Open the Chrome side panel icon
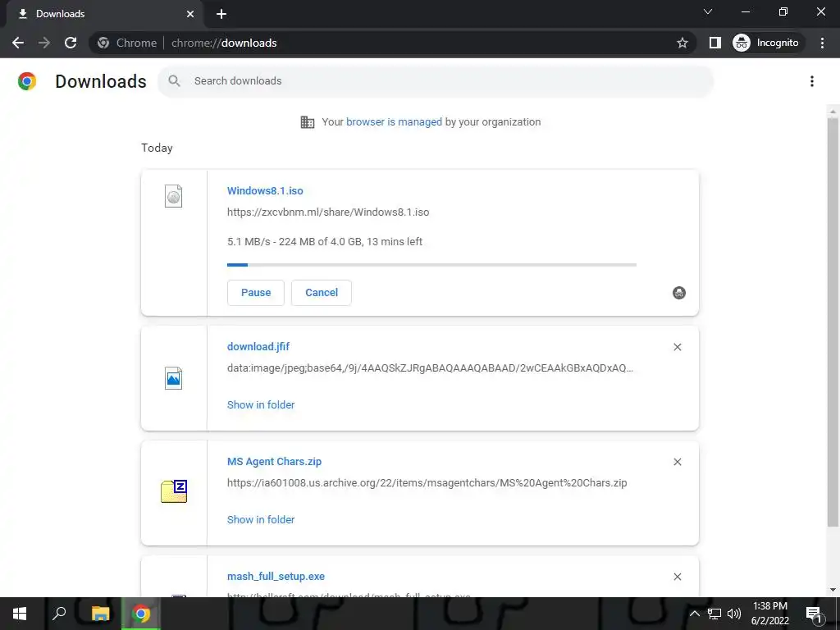 pyautogui.click(x=715, y=43)
